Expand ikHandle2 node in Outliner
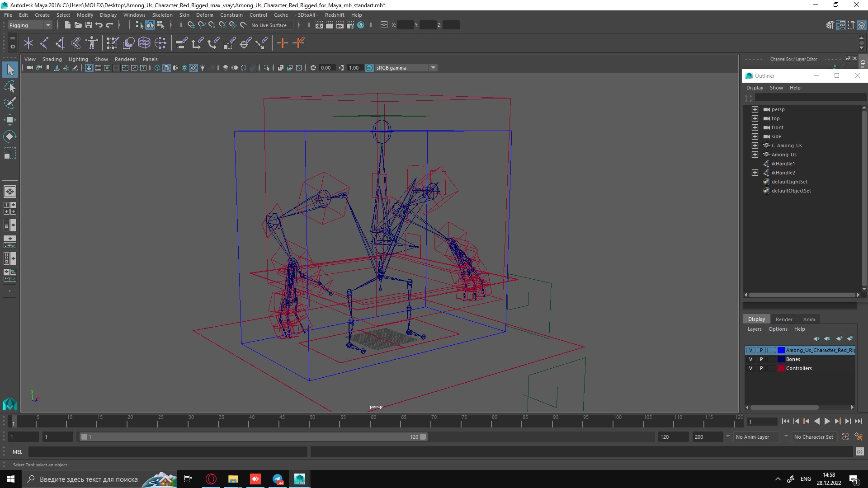 click(755, 173)
